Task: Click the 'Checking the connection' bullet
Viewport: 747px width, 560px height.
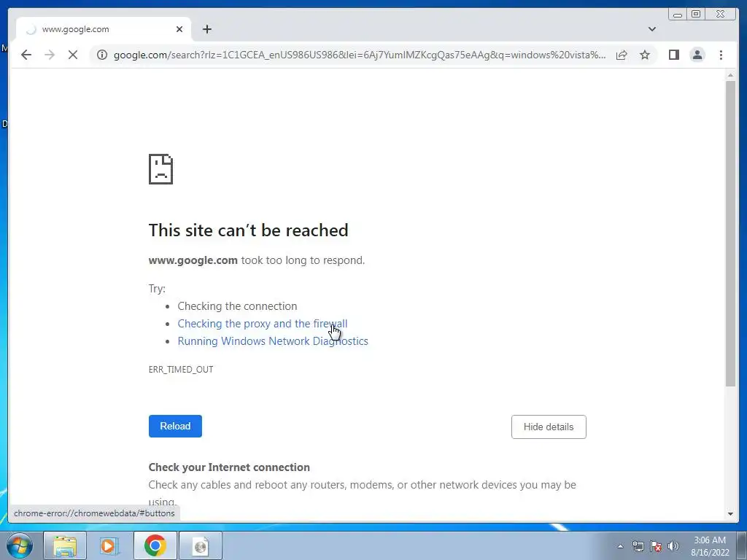Action: pyautogui.click(x=237, y=306)
